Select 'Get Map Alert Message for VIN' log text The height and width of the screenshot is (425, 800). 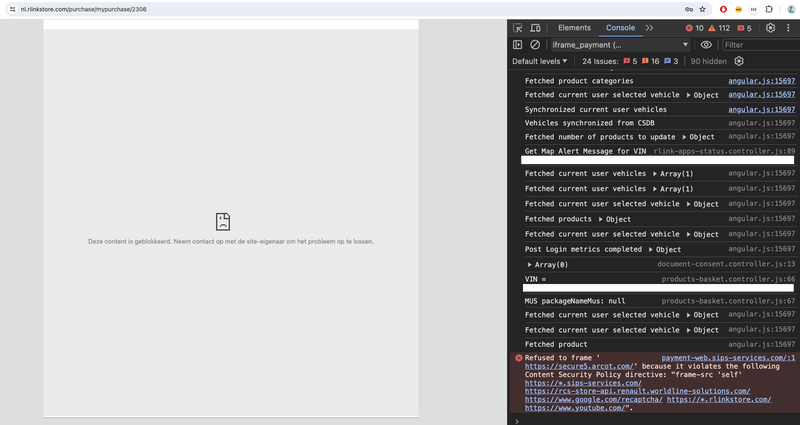[585, 151]
